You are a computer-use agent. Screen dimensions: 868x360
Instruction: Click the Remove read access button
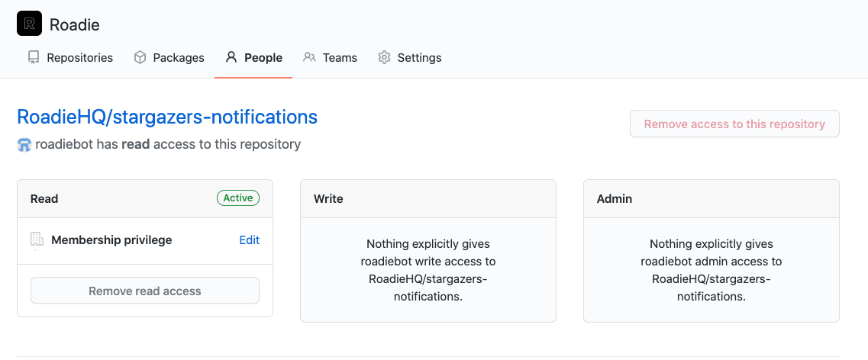145,291
